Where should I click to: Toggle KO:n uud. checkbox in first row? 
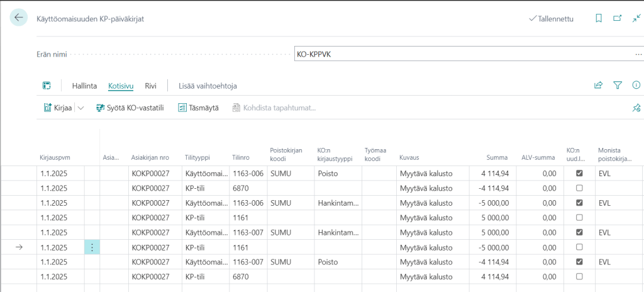[579, 173]
